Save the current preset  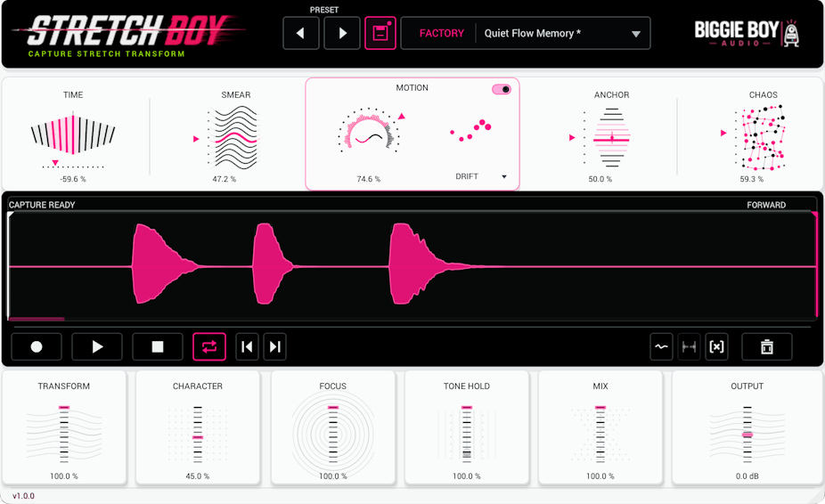point(380,33)
